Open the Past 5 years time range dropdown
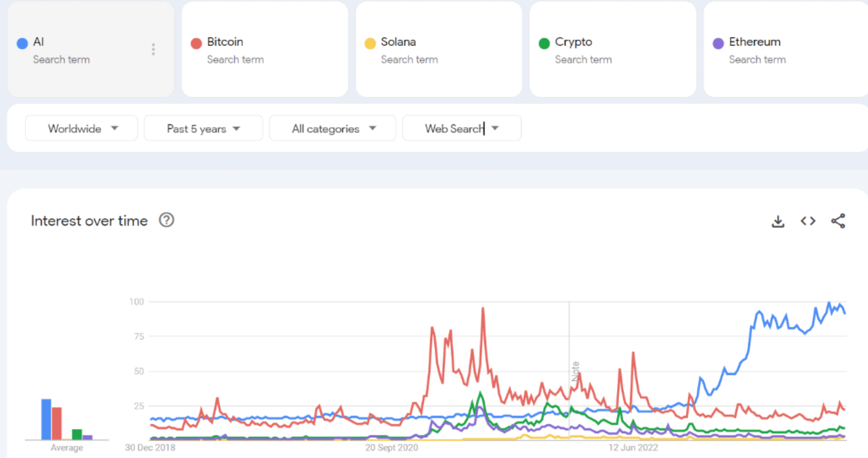This screenshot has height=458, width=868. coord(204,128)
